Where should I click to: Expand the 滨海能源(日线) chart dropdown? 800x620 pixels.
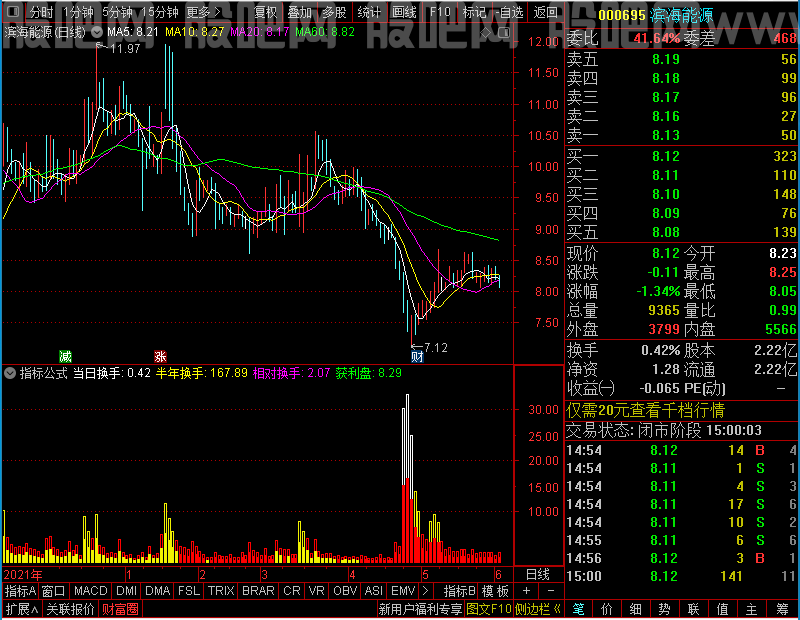(97, 32)
